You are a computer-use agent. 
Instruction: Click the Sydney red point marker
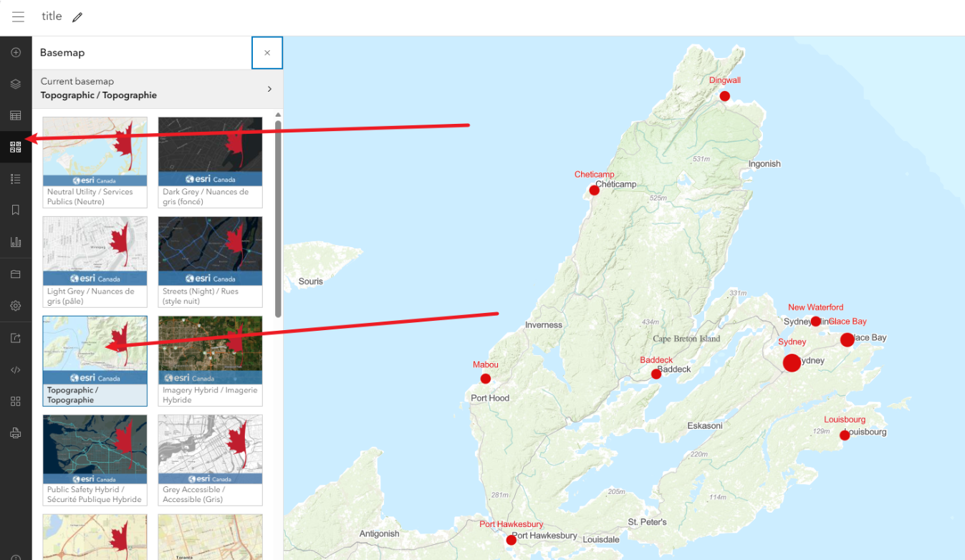click(x=792, y=362)
